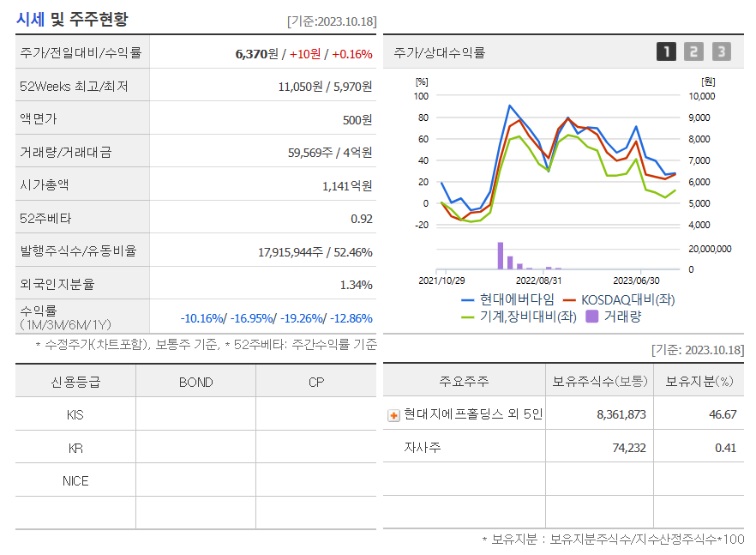
Task: Expand the 주요주주 table row list
Action: click(x=464, y=381)
